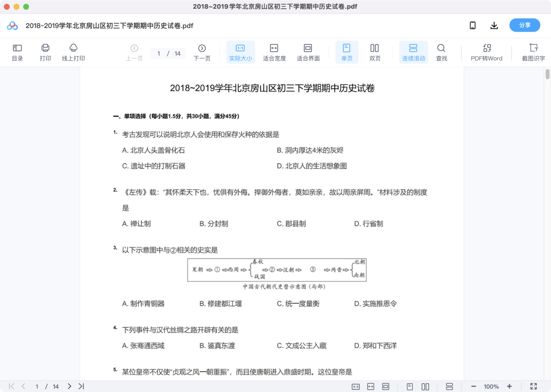This screenshot has width=551, height=392.
Task: Zoom in with the plus button
Action: coord(509,386)
